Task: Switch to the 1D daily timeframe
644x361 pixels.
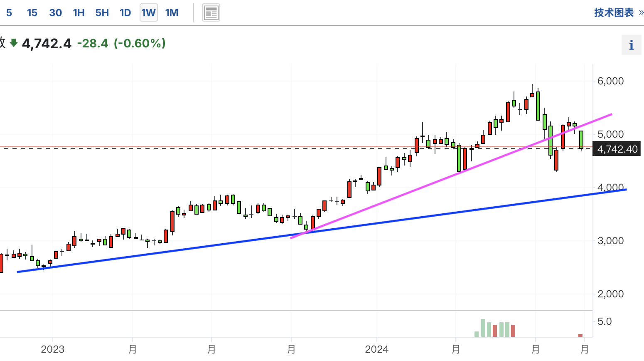Action: tap(125, 13)
